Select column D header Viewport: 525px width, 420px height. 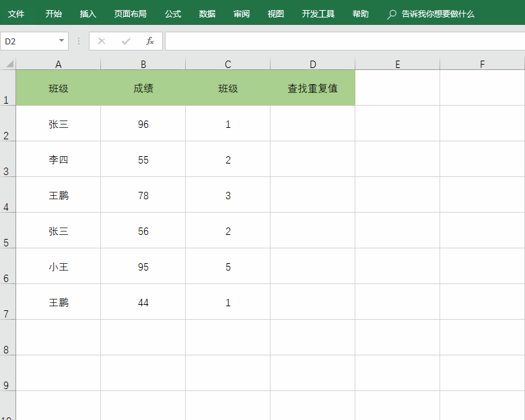(x=313, y=64)
